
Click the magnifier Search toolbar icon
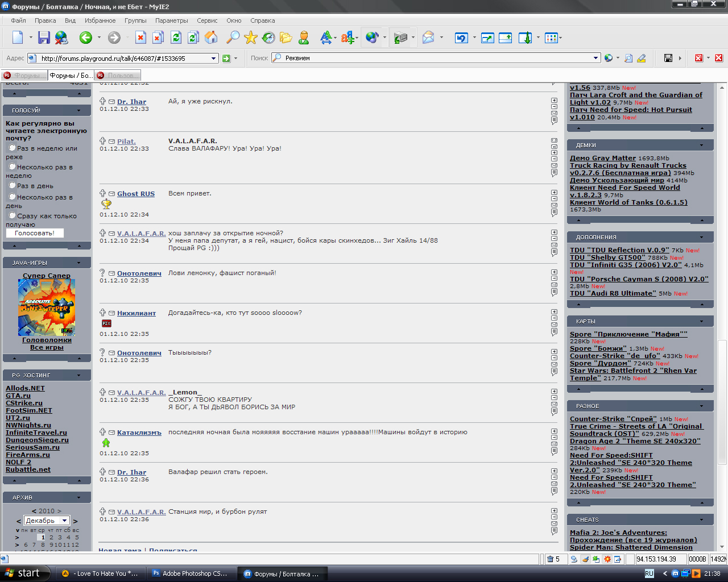point(233,38)
